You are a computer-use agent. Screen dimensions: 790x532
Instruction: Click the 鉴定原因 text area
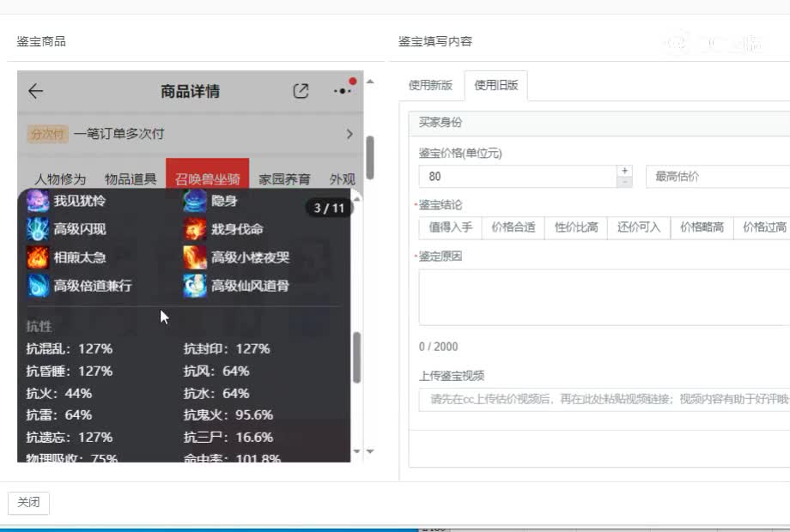point(605,297)
